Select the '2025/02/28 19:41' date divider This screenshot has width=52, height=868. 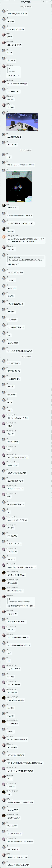pyautogui.click(x=26, y=356)
